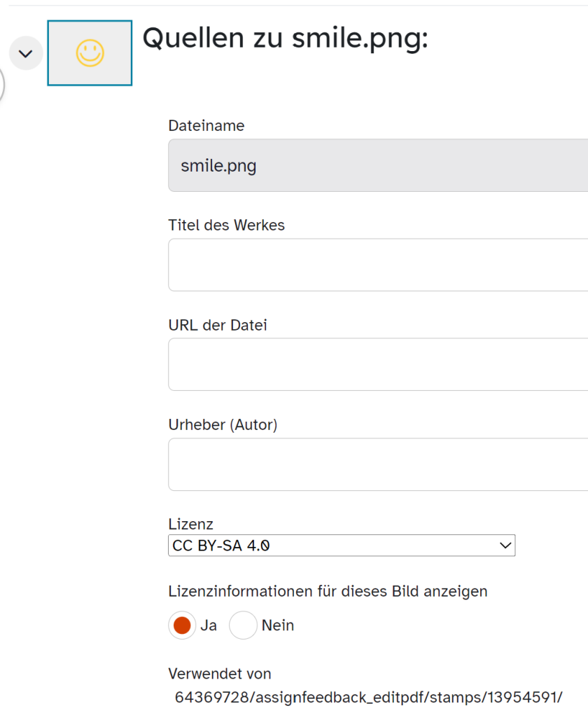This screenshot has height=713, width=588.
Task: Focus the Dateiname field showing smile.png
Action: point(378,165)
